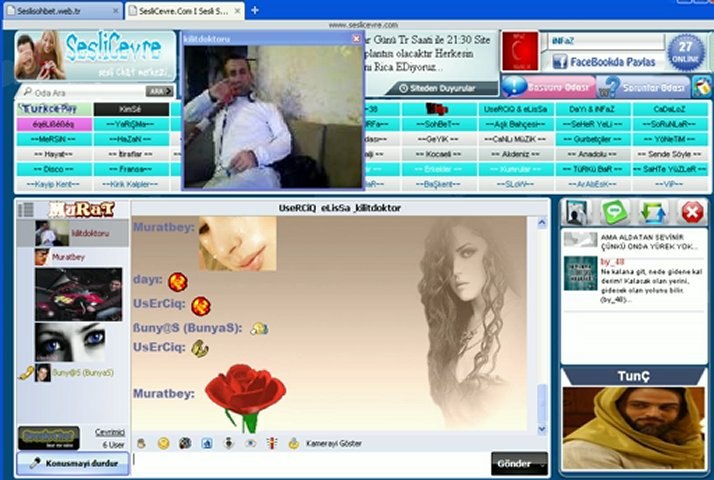The image size is (714, 480).
Task: Click the webcam icon beside Kamerayi Göster
Action: (294, 443)
